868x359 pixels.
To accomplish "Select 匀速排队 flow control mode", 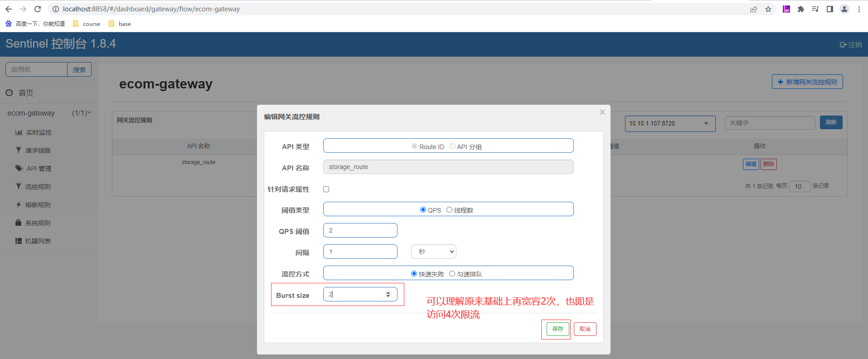I will 452,274.
